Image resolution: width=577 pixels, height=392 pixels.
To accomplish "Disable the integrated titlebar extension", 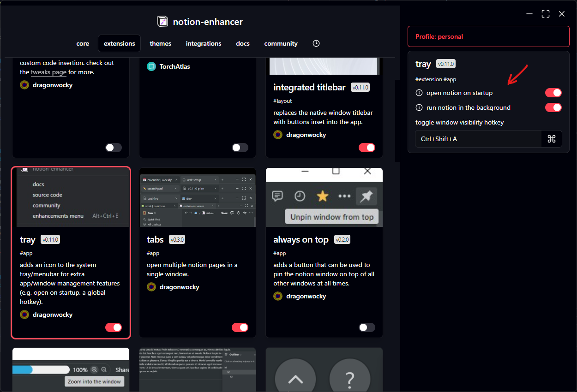I will coord(367,147).
